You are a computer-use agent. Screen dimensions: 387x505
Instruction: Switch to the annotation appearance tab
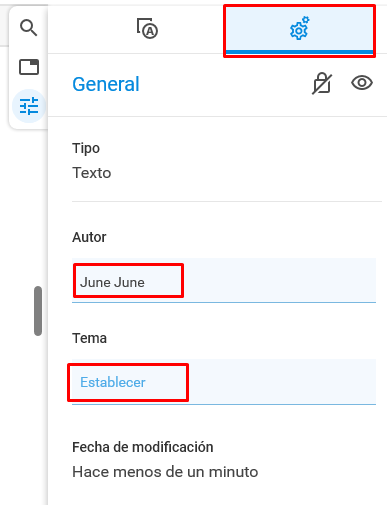pos(147,29)
